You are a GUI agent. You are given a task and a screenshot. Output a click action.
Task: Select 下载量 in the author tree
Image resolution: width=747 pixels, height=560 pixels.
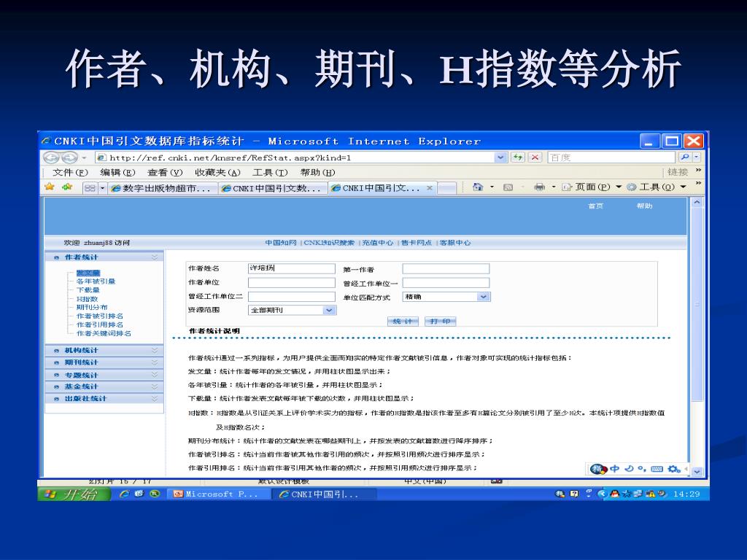click(x=88, y=290)
